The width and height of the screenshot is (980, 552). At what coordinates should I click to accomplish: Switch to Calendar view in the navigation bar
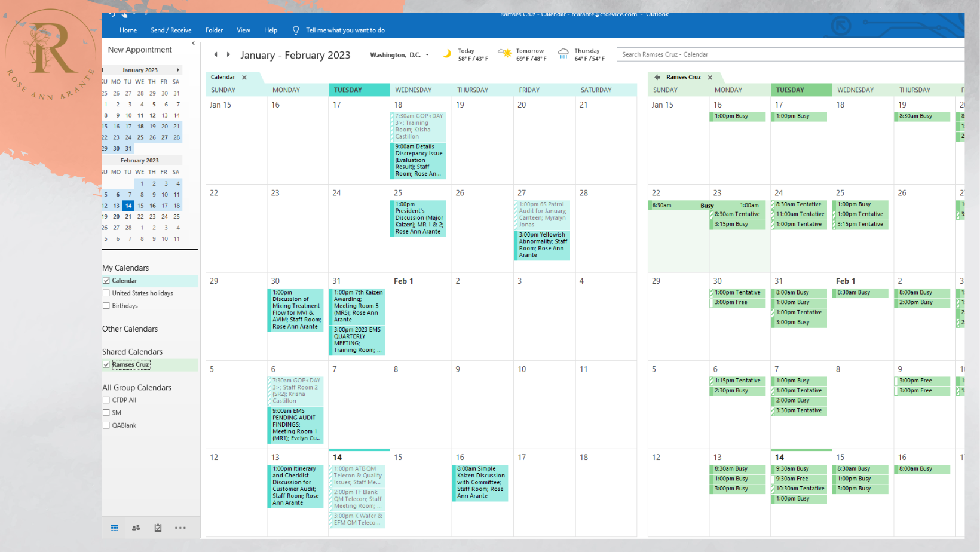coord(114,528)
